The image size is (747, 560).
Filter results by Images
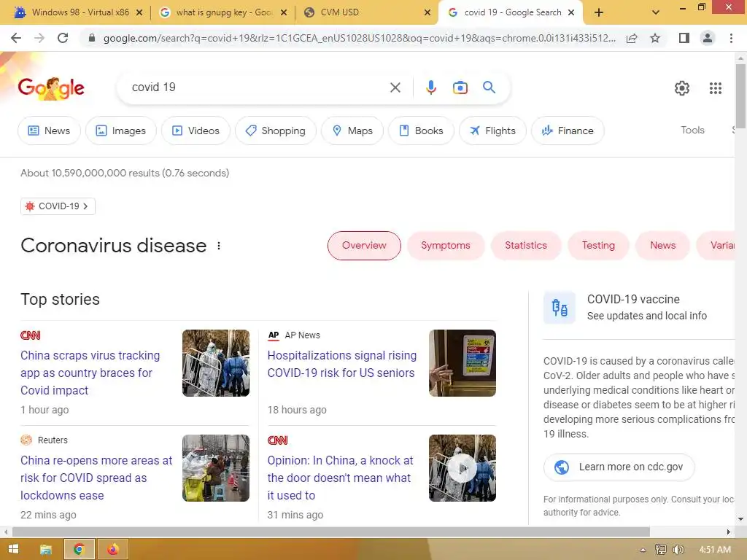(x=121, y=131)
